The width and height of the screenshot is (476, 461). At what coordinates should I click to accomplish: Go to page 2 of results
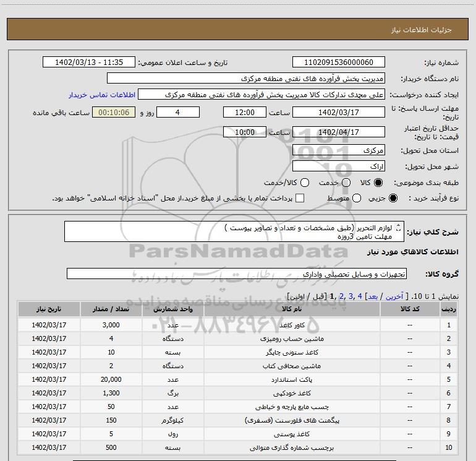341,296
